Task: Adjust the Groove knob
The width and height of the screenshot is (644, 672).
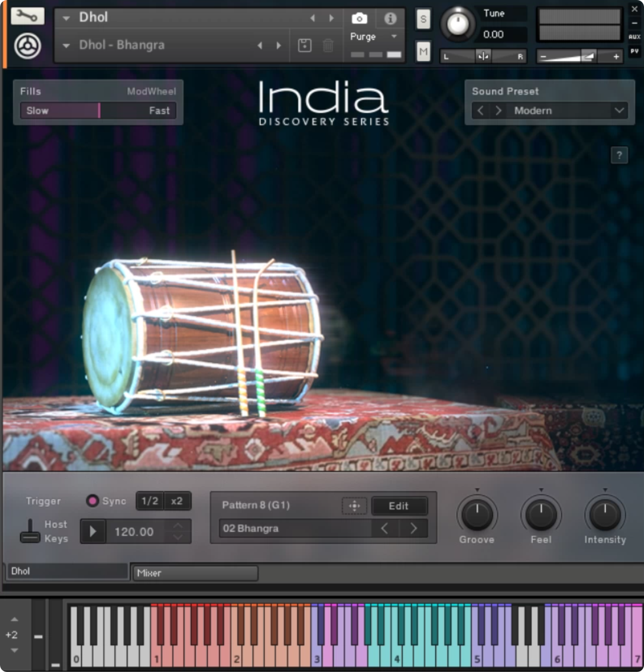Action: coord(477,515)
